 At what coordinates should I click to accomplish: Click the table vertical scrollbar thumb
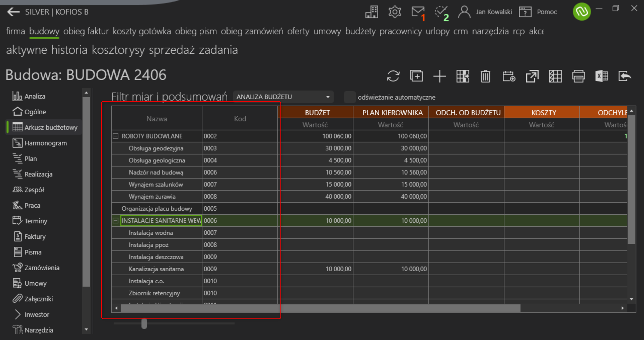[631, 180]
